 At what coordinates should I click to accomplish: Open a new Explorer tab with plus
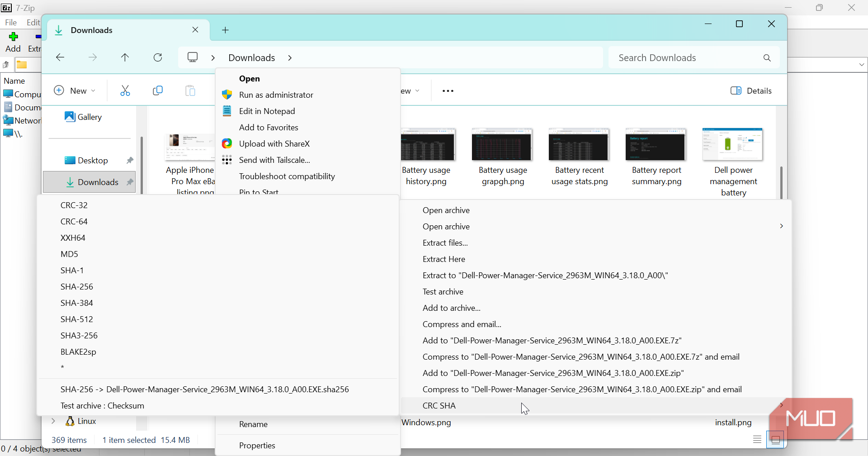pos(226,30)
